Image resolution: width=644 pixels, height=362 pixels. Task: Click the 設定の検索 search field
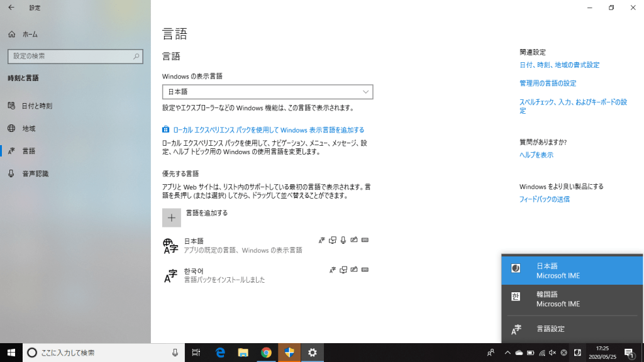[69, 57]
